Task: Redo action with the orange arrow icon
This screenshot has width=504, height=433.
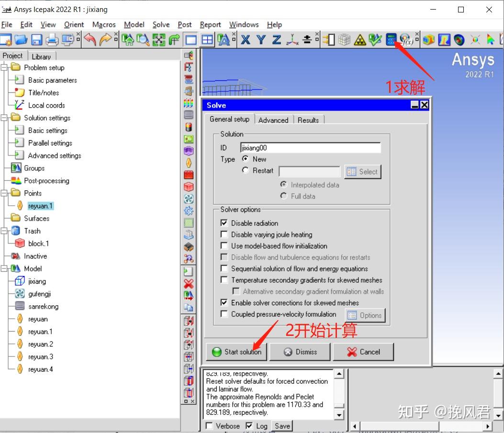Action: click(x=105, y=40)
